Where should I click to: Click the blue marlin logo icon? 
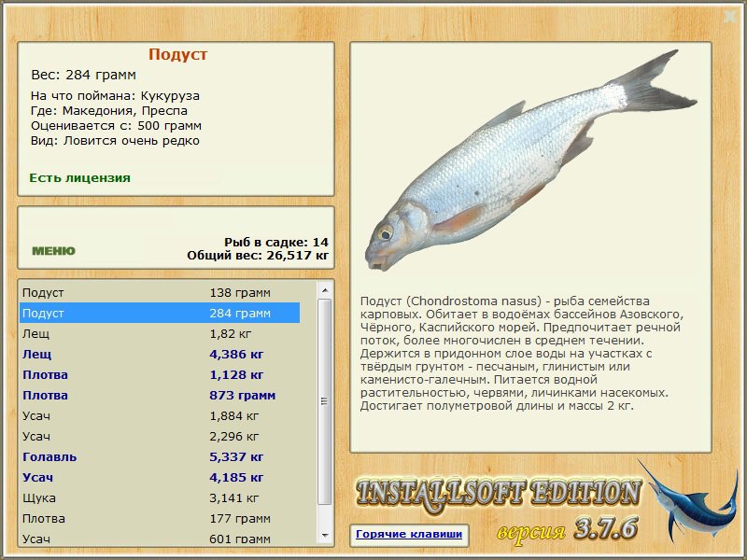pyautogui.click(x=689, y=500)
